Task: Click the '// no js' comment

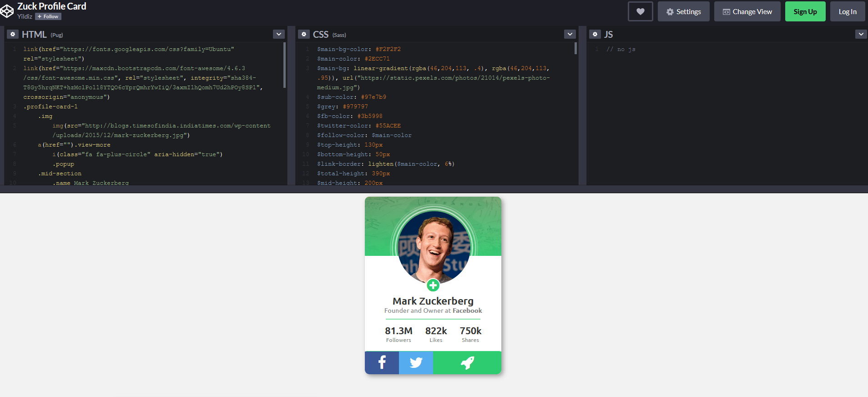Action: (x=621, y=49)
